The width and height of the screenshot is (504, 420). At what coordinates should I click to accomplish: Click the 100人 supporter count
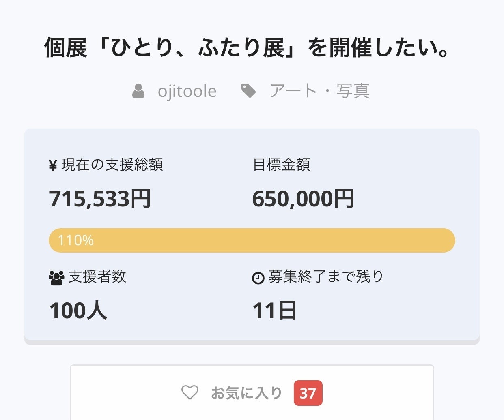click(78, 311)
